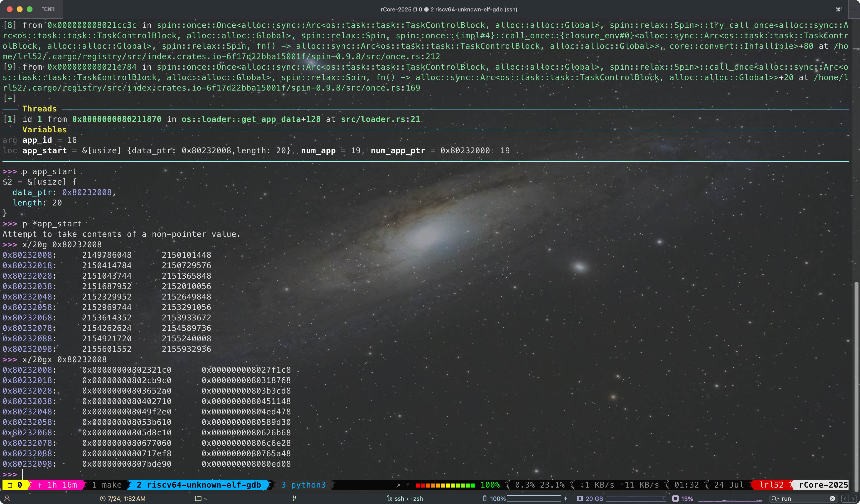Click the hex value 0x00000000802321c0
This screenshot has width=860, height=504.
point(127,370)
